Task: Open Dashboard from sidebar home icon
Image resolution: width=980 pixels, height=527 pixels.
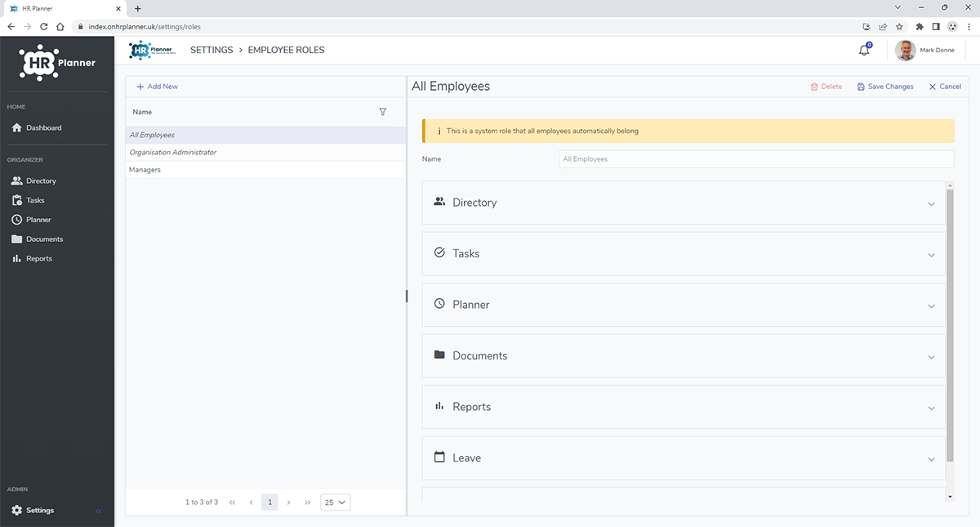Action: tap(17, 128)
